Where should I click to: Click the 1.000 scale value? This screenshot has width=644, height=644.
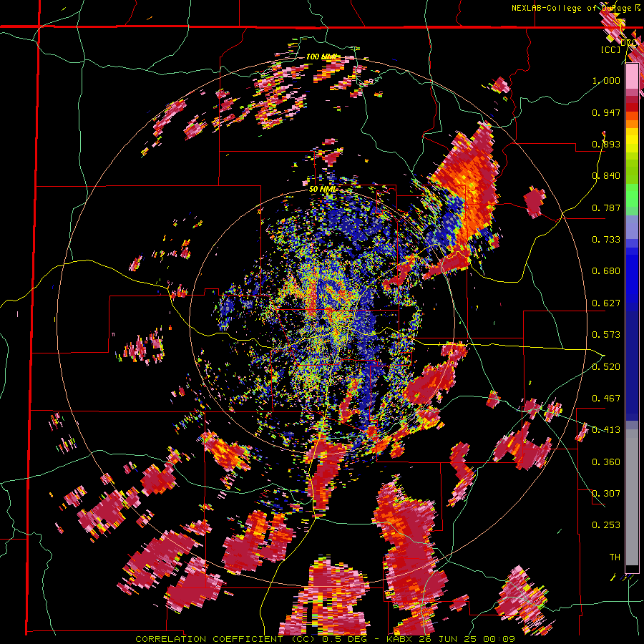click(x=606, y=80)
